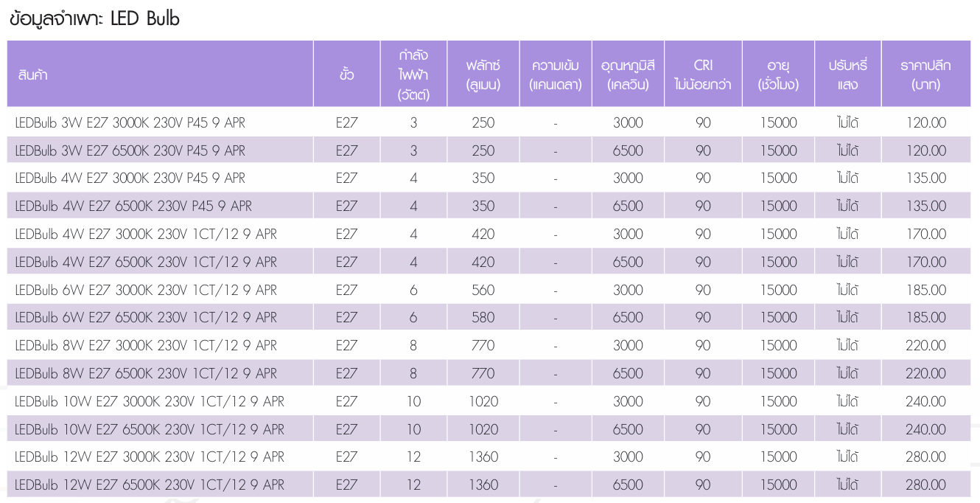Click the อุณหภูมิสี (เคลวิน) column header
980x503 pixels.
(628, 74)
